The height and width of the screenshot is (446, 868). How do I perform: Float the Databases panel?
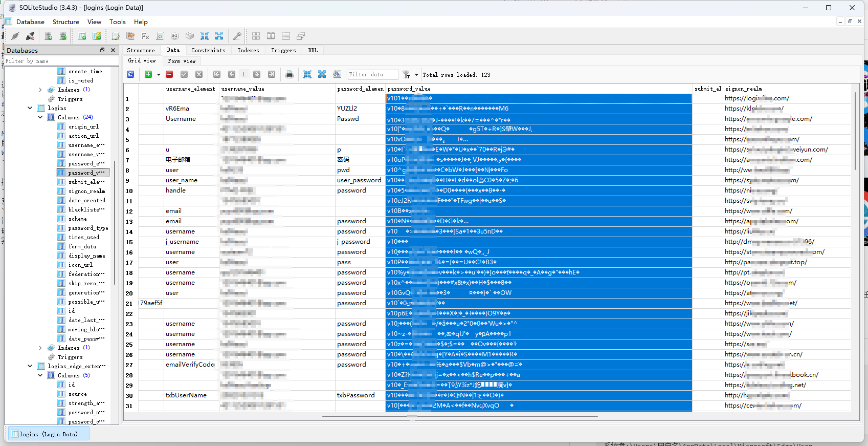point(102,50)
